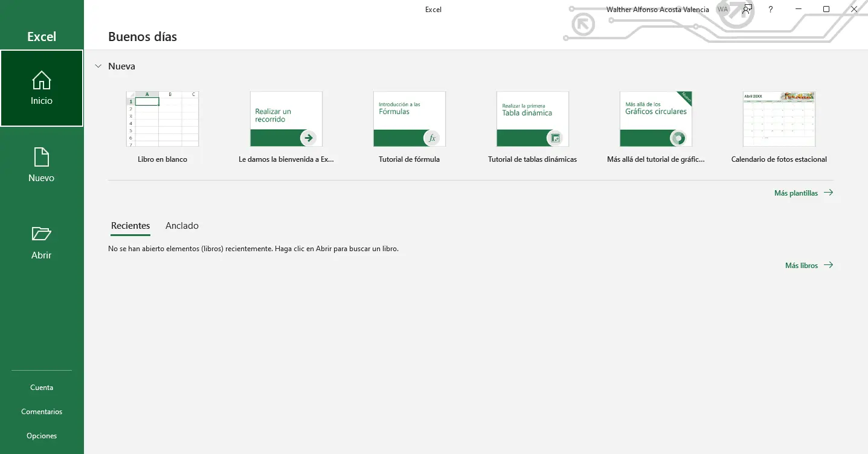Open the WA account avatar
The image size is (868, 454).
click(x=722, y=9)
